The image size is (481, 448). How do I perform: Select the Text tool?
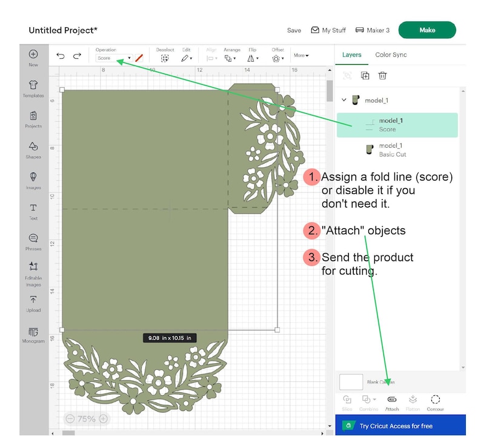coord(33,211)
